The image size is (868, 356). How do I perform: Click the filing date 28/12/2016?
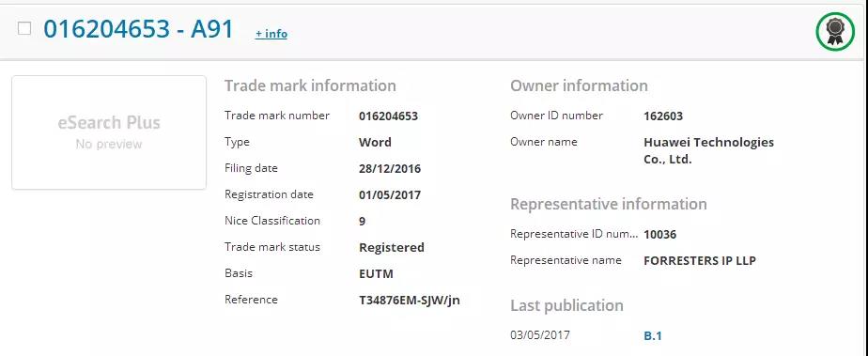tap(390, 169)
